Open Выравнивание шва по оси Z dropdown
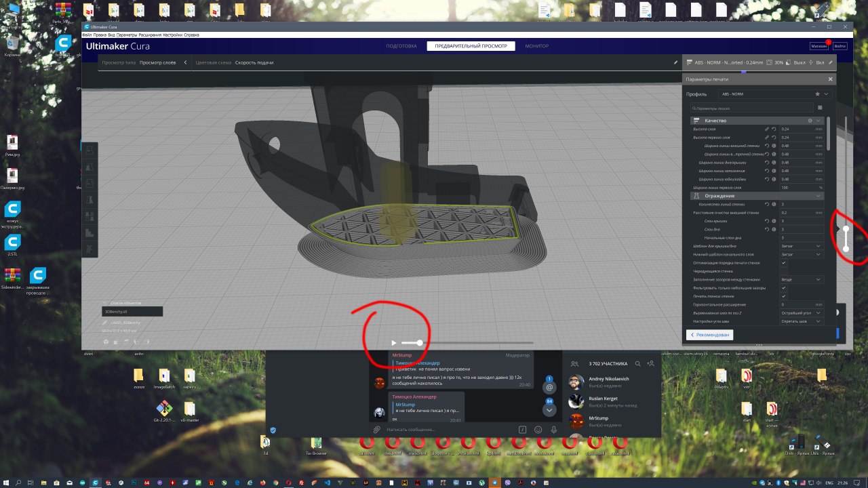The image size is (868, 488). tap(802, 313)
